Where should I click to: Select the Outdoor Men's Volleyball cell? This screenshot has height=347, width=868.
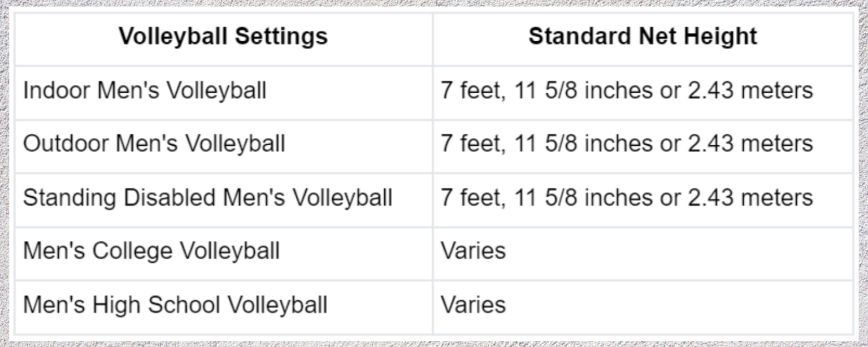point(154,144)
